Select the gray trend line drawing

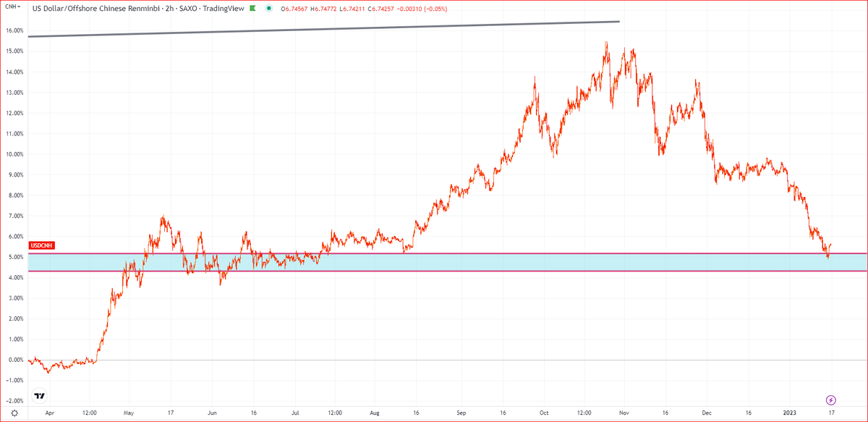[324, 29]
